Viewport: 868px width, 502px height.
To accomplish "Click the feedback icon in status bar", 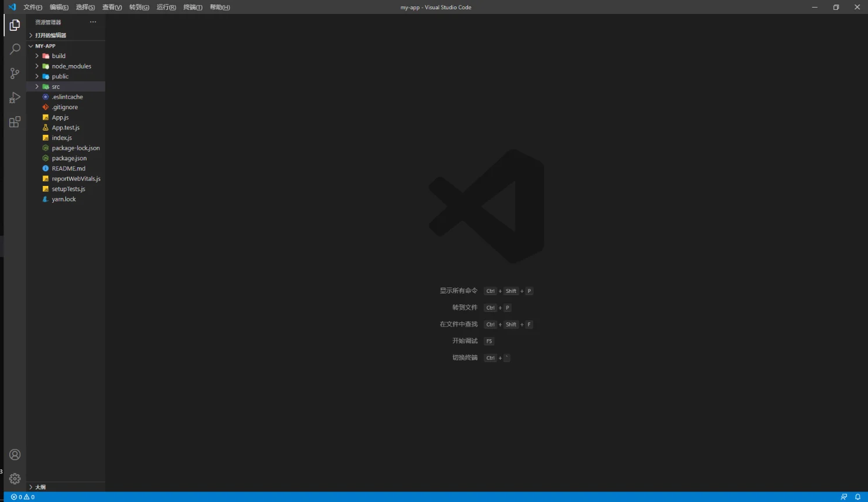I will 844,497.
